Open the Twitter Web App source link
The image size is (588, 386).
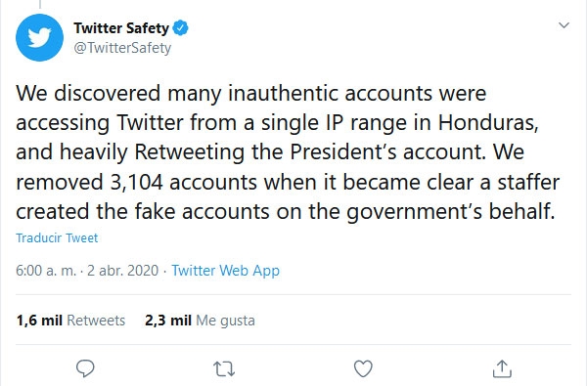(x=225, y=271)
